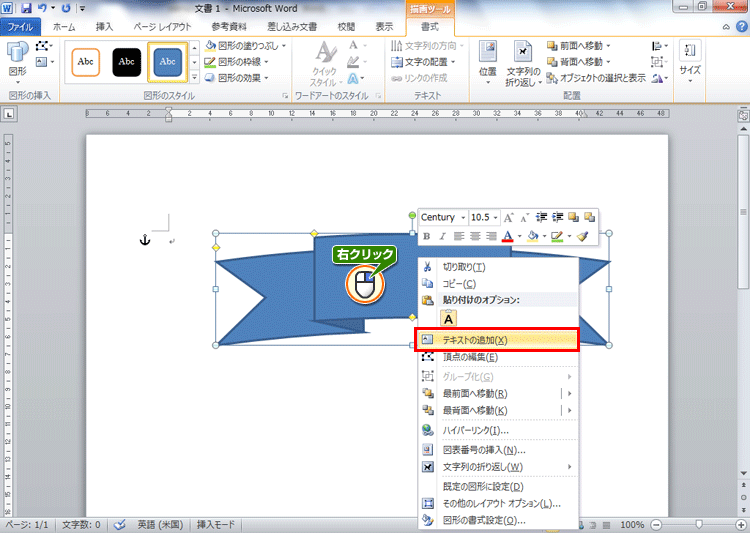Toggle 挿入モード in the status bar
Image resolution: width=750 pixels, height=533 pixels.
(x=216, y=525)
